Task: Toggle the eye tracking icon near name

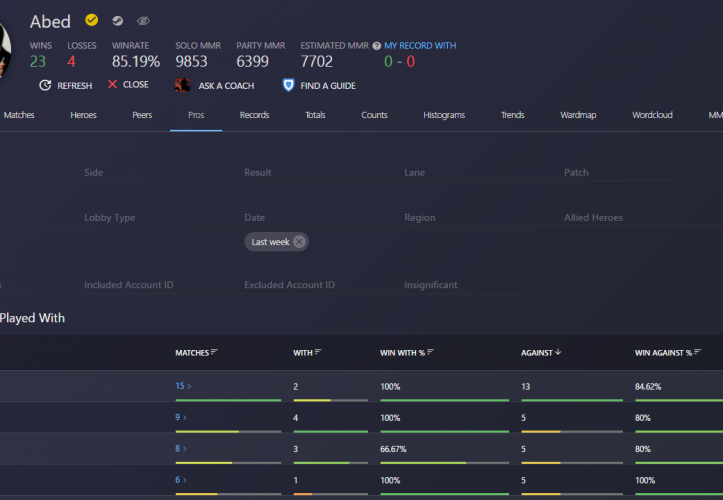Action: 143,20
